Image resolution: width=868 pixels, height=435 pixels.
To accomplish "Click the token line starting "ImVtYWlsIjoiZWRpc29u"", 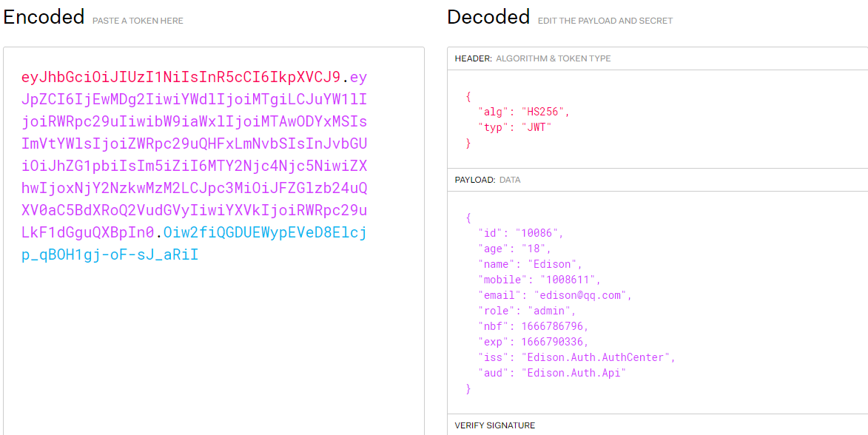I will pyautogui.click(x=195, y=144).
